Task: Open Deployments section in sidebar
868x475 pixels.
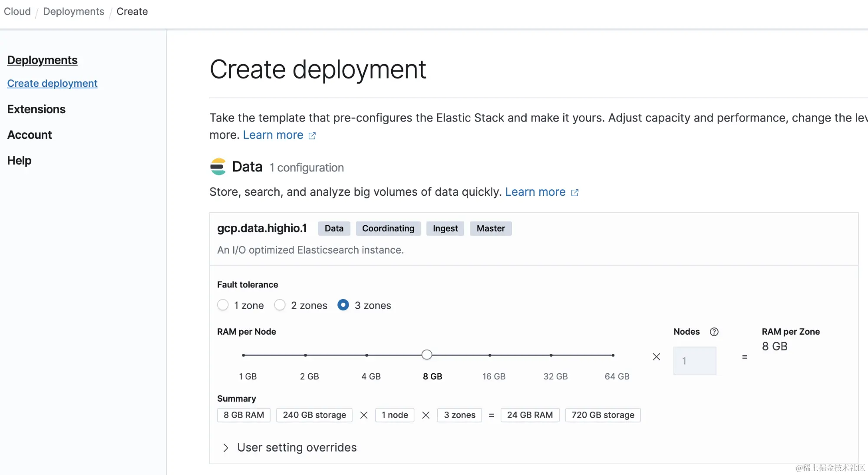Action: pos(42,60)
